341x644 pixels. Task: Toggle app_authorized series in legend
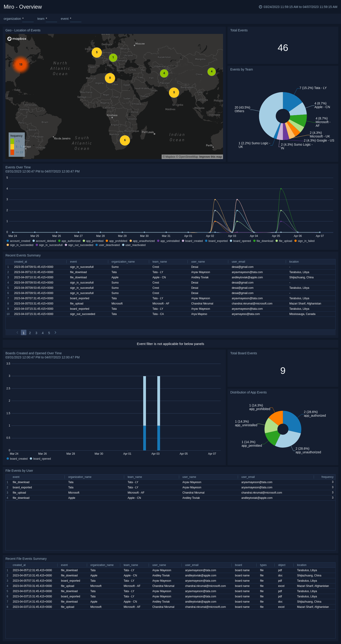[69, 241]
